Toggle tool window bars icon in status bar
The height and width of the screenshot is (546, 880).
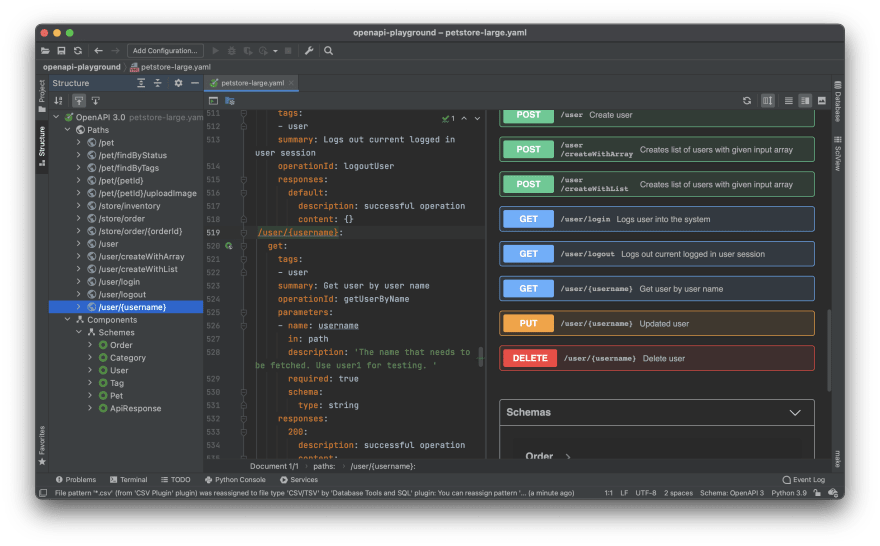[x=43, y=493]
